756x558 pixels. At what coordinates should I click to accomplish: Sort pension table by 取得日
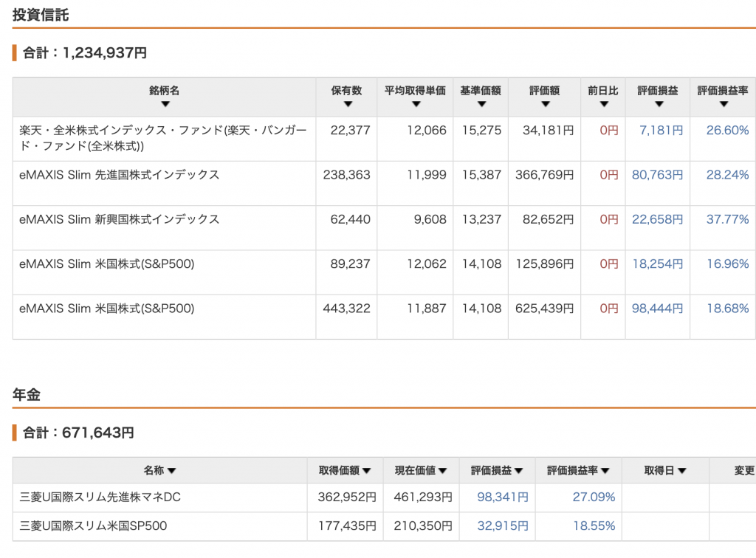681,471
